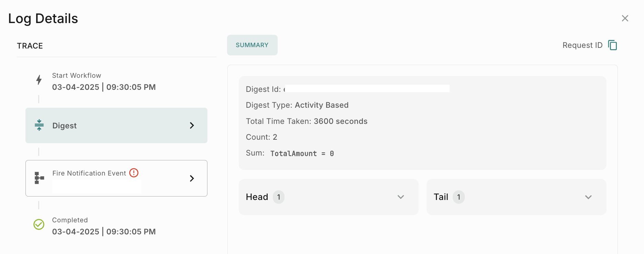644x254 pixels.
Task: Select the Digest trace step
Action: tap(116, 126)
